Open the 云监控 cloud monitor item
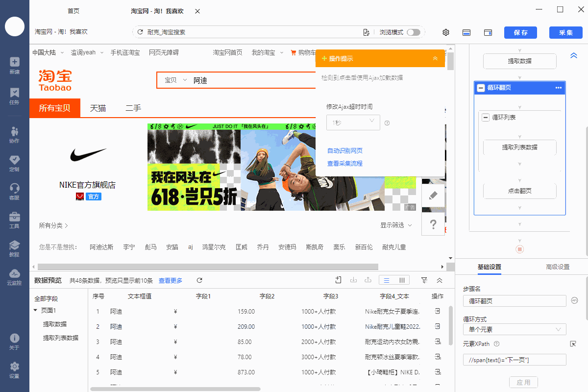This screenshot has height=392, width=588. 14,276
